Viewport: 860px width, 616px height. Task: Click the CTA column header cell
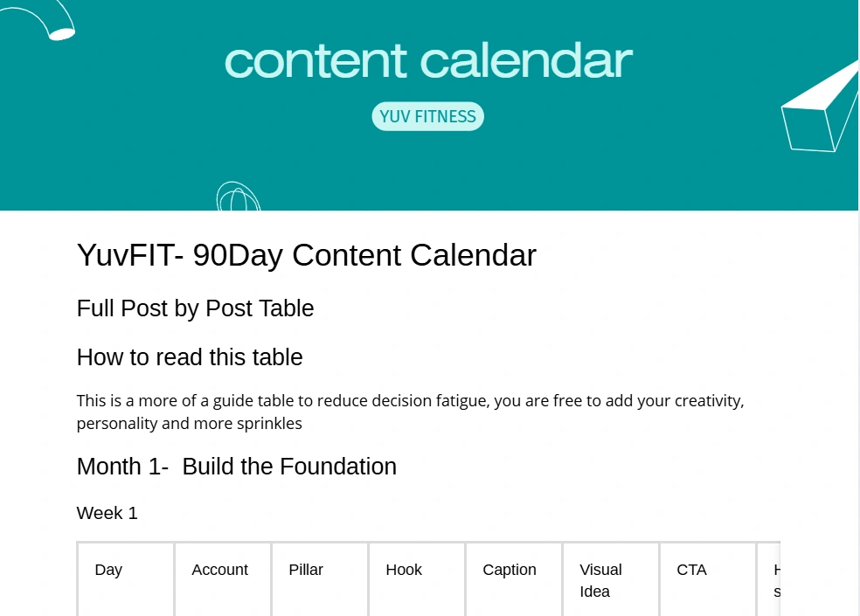click(708, 579)
